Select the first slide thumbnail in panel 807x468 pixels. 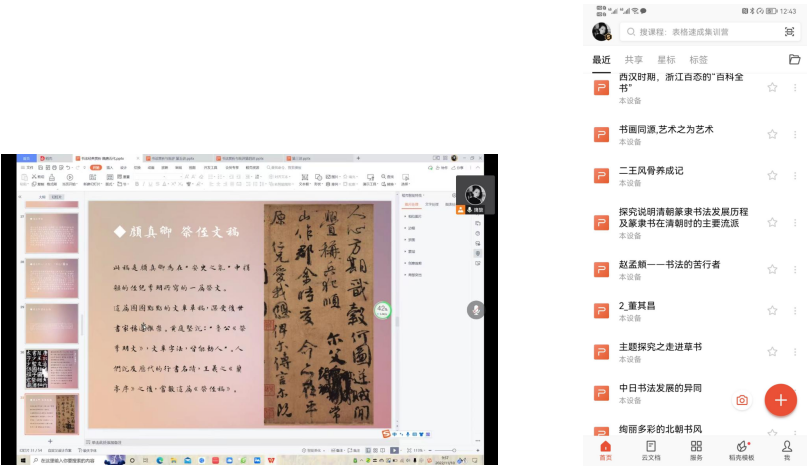[52, 233]
